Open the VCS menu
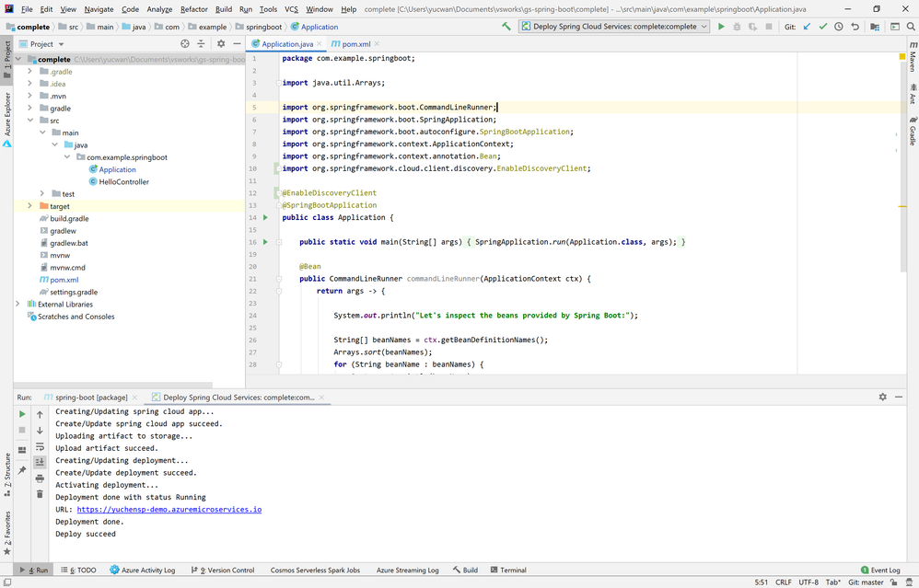The width and height of the screenshot is (919, 588). point(291,9)
